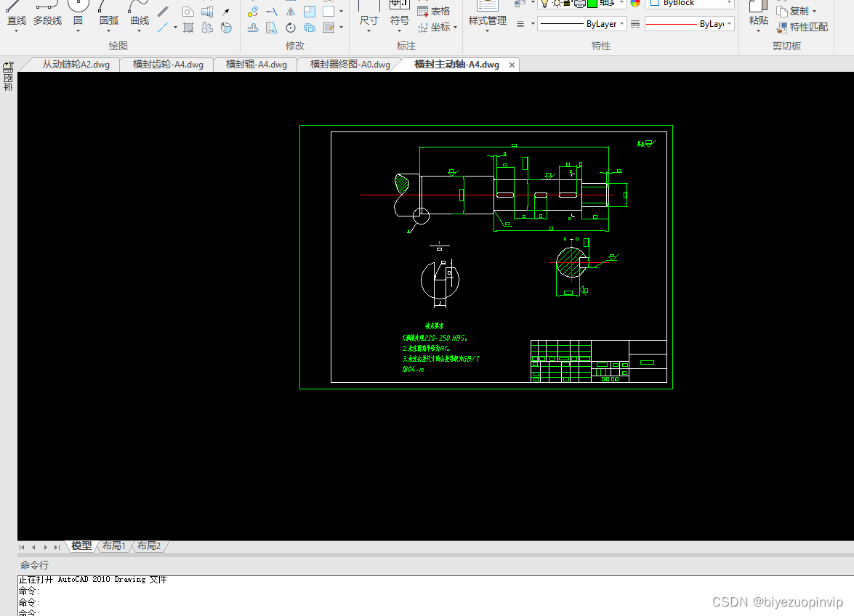Click the 3D boxes icon in modify group
854x616 pixels.
click(x=310, y=27)
